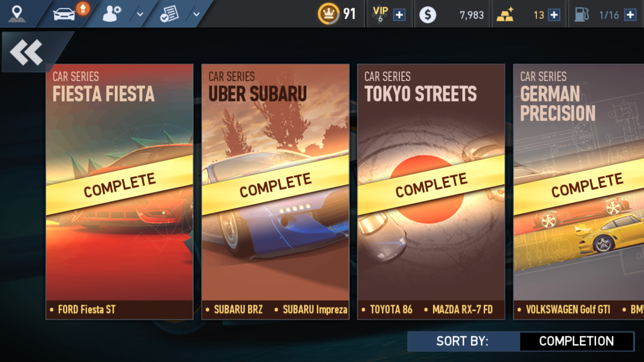
Task: Open the garage car icon
Action: pos(64,14)
